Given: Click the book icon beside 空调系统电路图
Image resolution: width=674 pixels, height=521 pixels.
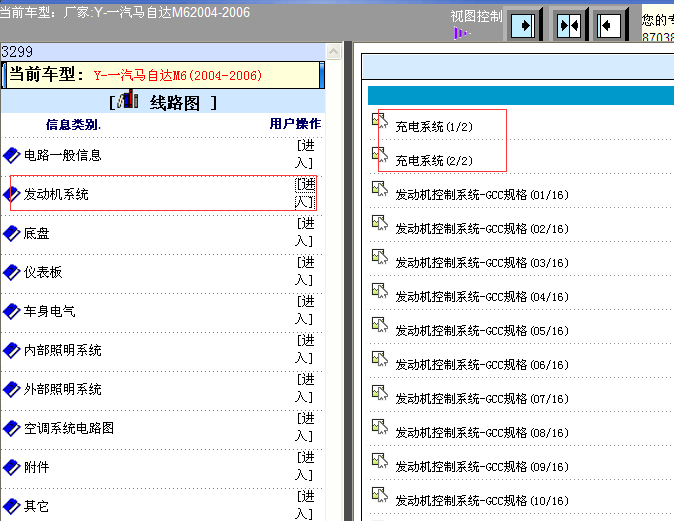Looking at the screenshot, I should (x=12, y=428).
